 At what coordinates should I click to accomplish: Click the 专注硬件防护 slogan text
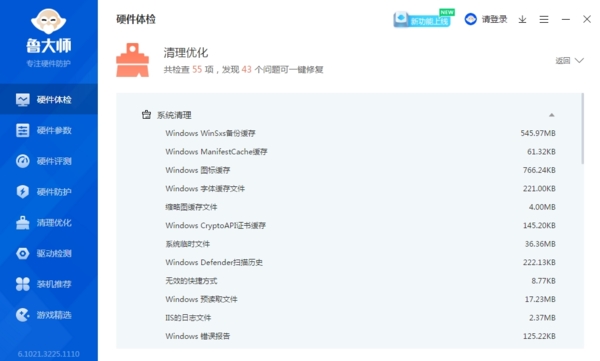coord(49,64)
